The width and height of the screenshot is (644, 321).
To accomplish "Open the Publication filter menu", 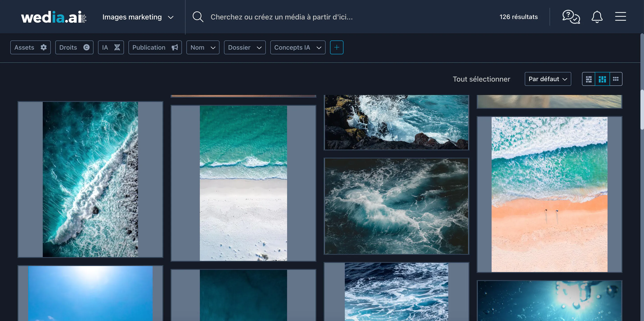I will tap(155, 47).
